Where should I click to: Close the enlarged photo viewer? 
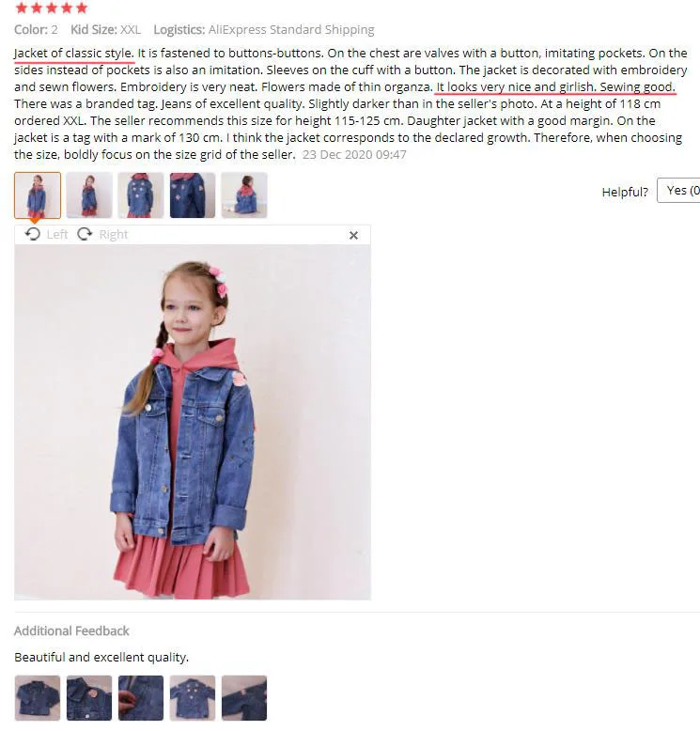353,236
